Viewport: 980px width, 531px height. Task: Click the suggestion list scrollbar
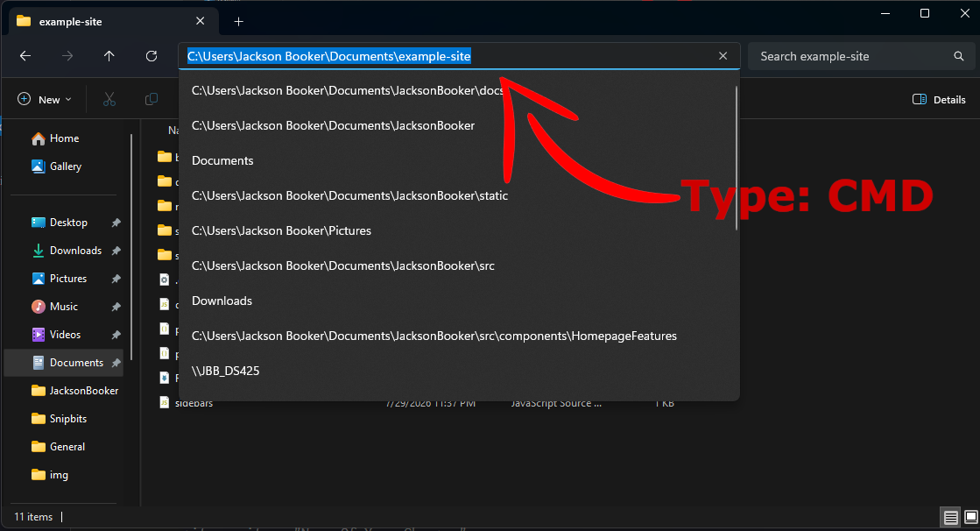(x=737, y=159)
